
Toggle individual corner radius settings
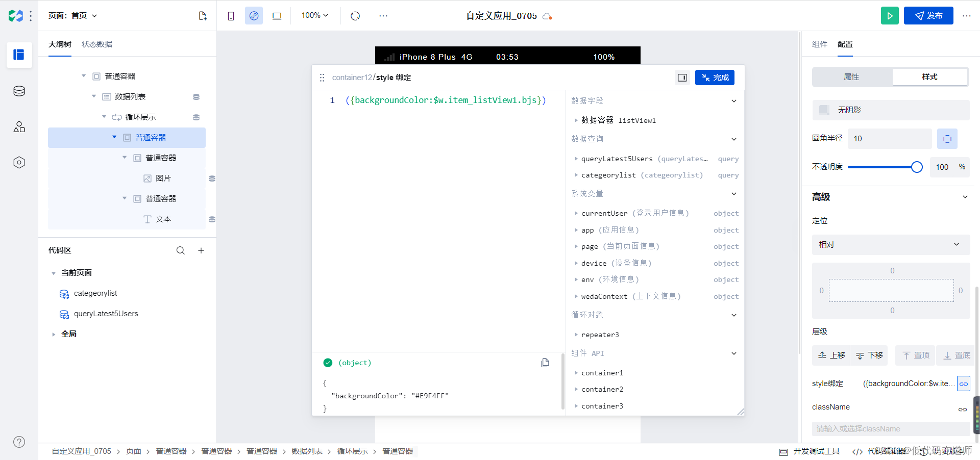pyautogui.click(x=947, y=139)
